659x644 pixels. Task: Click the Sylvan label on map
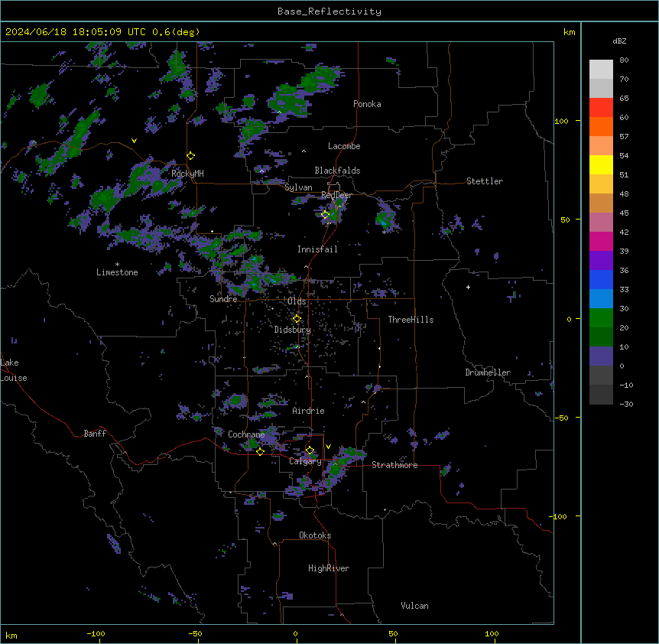(x=298, y=187)
